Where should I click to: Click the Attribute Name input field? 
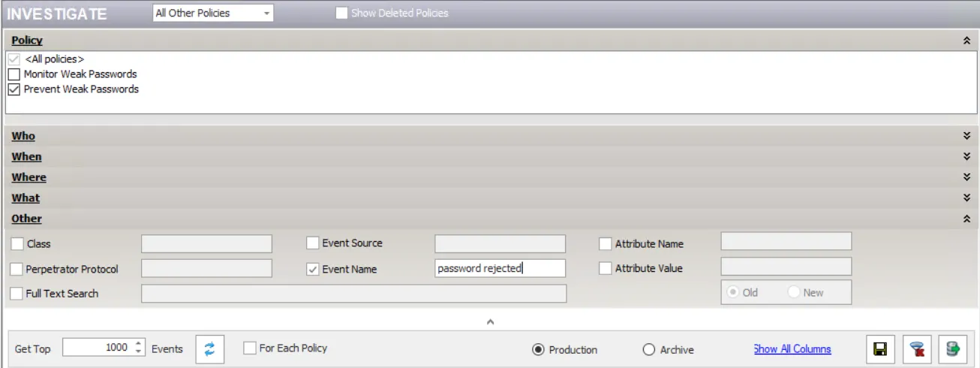[x=786, y=241]
